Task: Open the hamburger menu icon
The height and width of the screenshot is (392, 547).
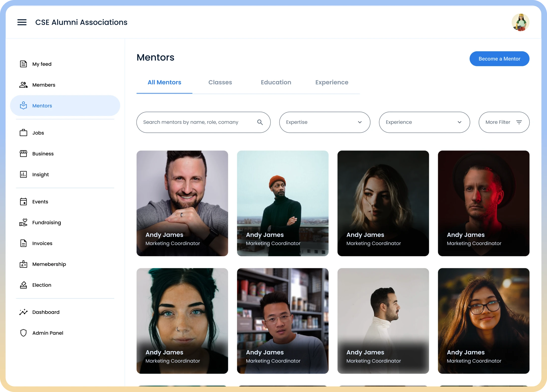Action: [22, 22]
